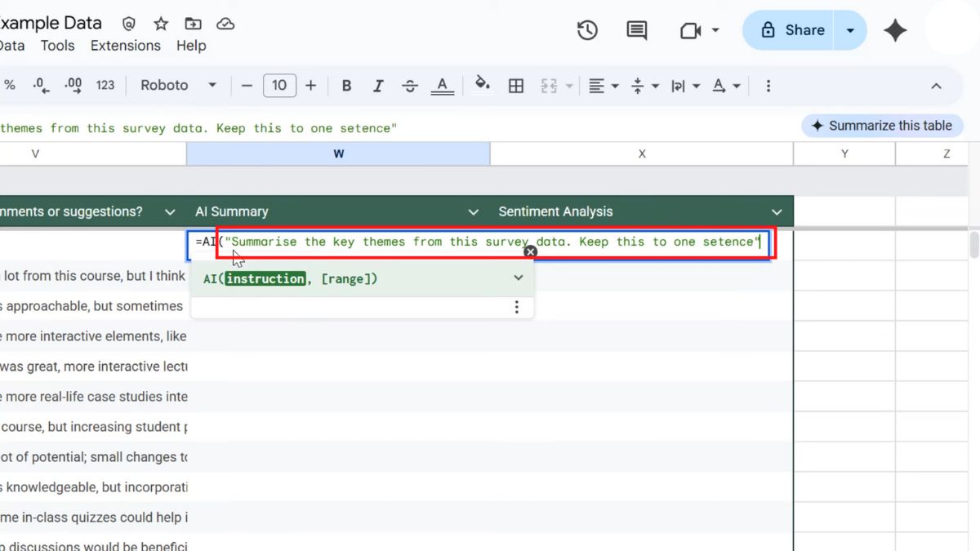The height and width of the screenshot is (551, 980).
Task: Open the comments icon
Action: click(636, 30)
